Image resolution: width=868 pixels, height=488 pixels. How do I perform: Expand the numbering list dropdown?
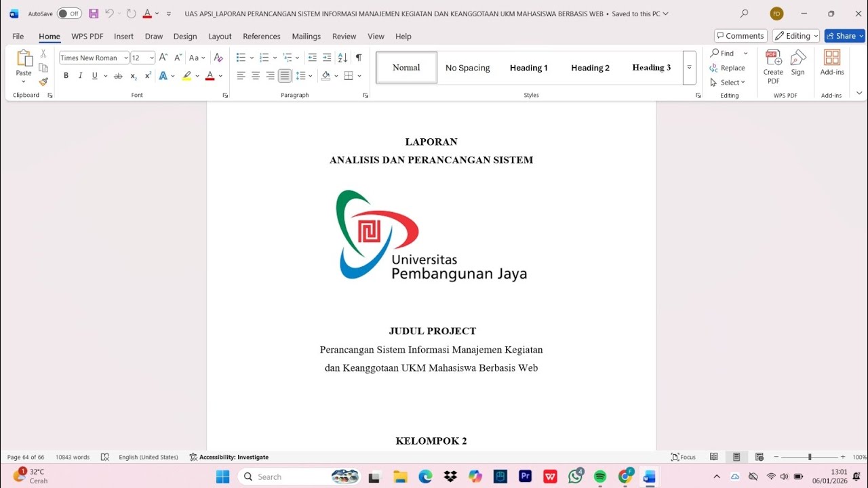(275, 58)
